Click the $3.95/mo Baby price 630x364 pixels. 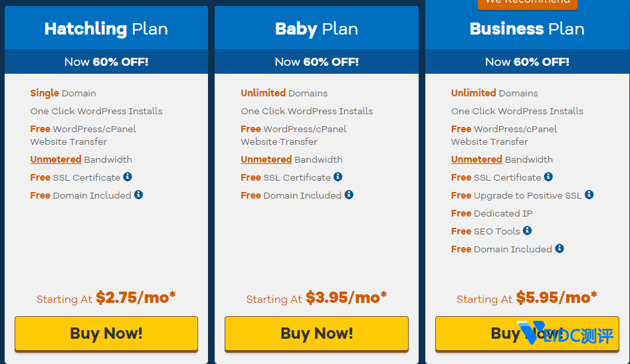[346, 298]
